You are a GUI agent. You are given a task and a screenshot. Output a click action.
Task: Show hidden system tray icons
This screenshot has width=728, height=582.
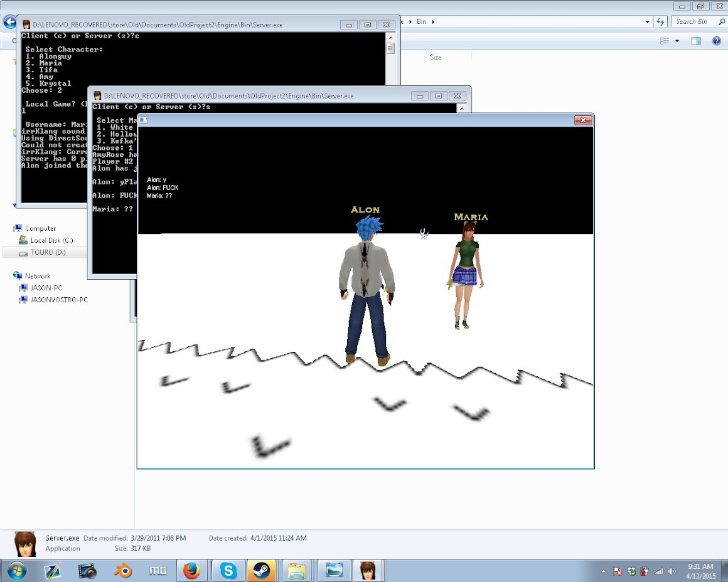[x=604, y=571]
